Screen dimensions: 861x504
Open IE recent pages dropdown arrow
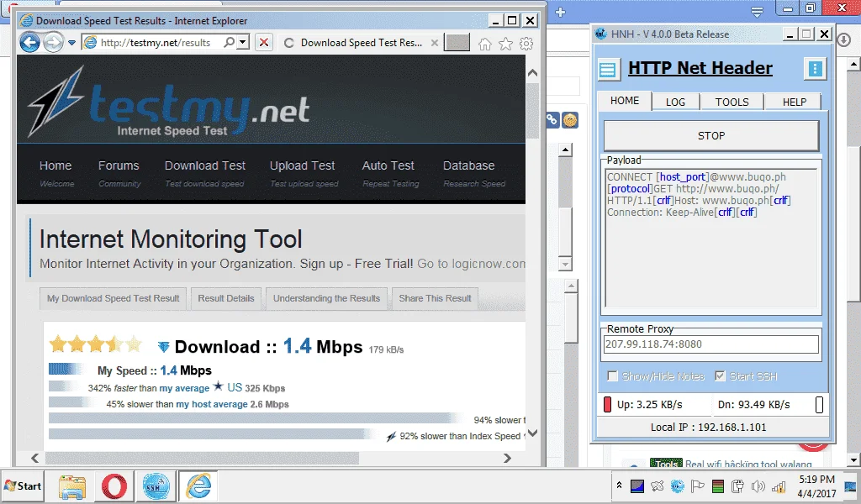coord(72,43)
